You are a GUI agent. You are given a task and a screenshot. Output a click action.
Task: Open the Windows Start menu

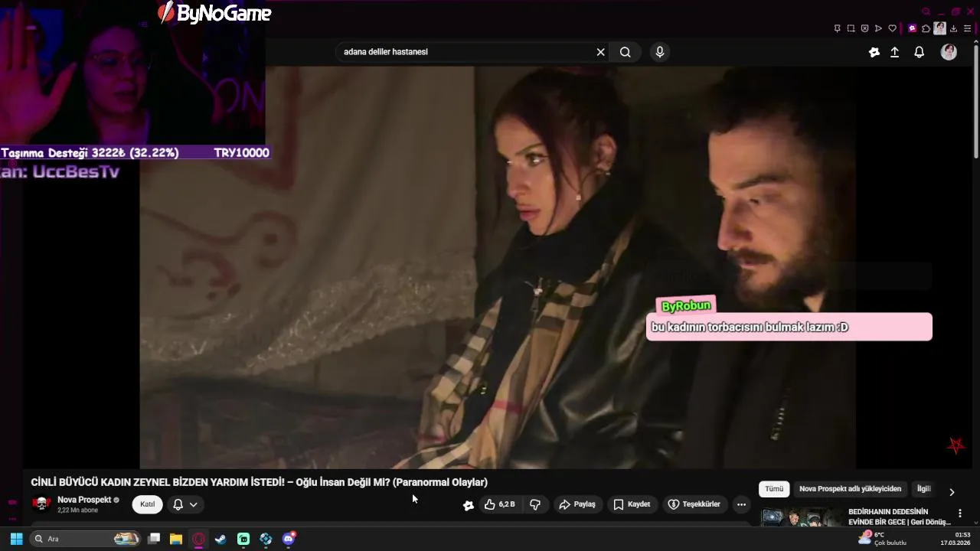16,539
